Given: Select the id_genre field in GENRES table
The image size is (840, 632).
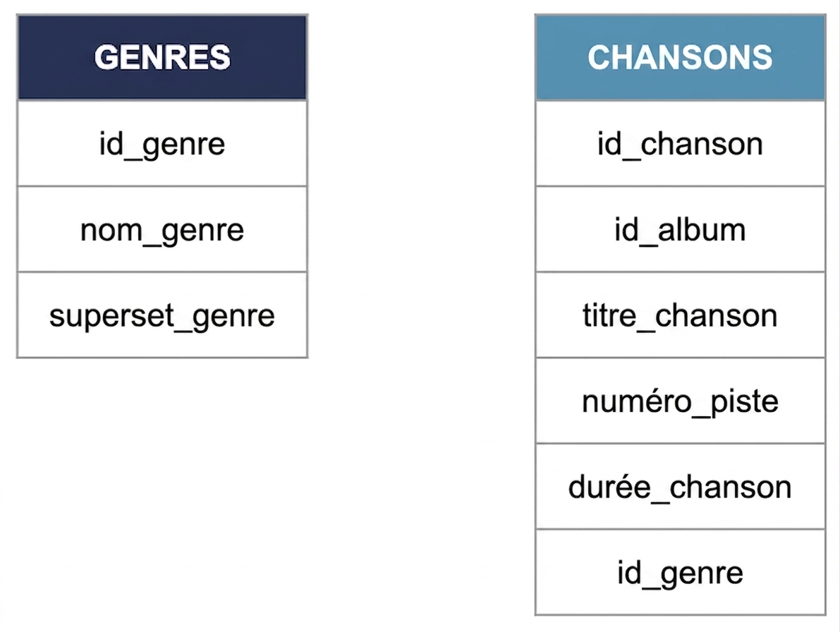Looking at the screenshot, I should click(x=162, y=143).
